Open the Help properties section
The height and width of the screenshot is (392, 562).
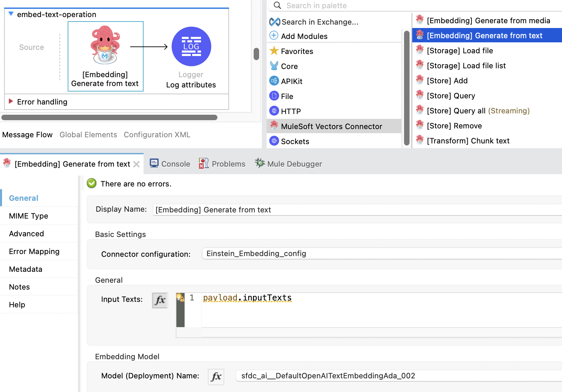(39, 305)
